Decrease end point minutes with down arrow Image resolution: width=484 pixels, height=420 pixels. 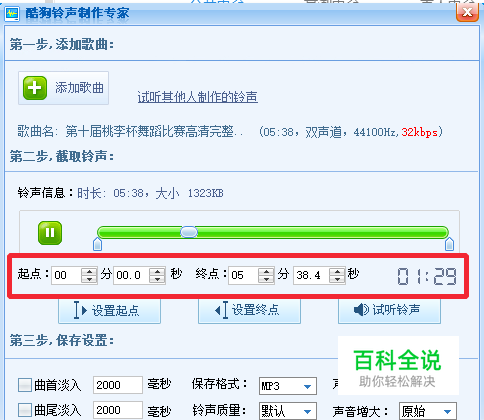266,279
